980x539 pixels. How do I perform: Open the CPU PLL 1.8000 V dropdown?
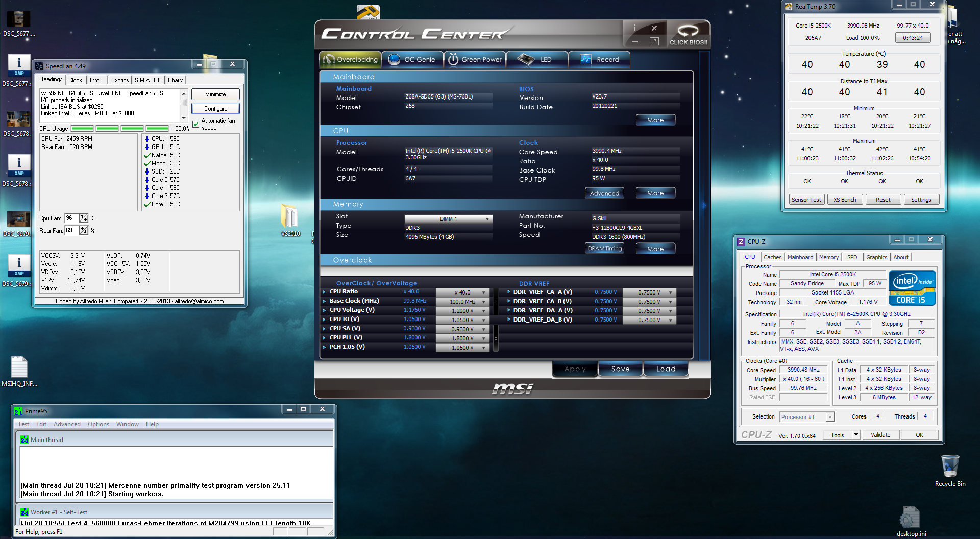[x=462, y=338]
